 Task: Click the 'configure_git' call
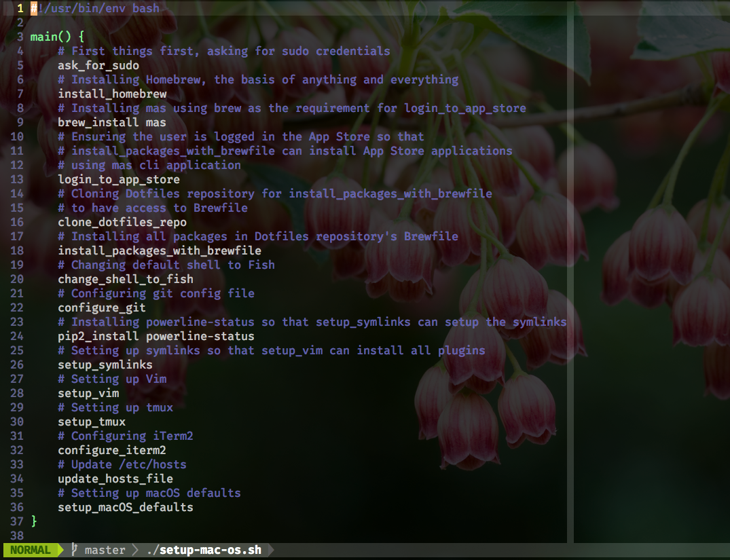click(101, 307)
